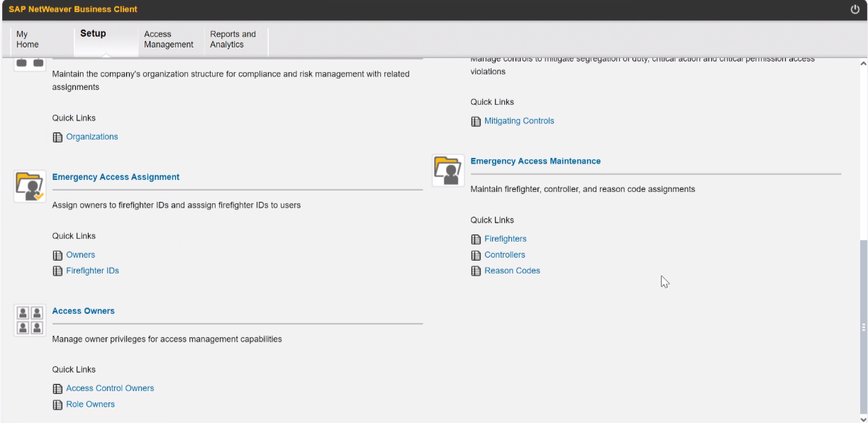Click the power log off icon
868x423 pixels.
click(854, 9)
